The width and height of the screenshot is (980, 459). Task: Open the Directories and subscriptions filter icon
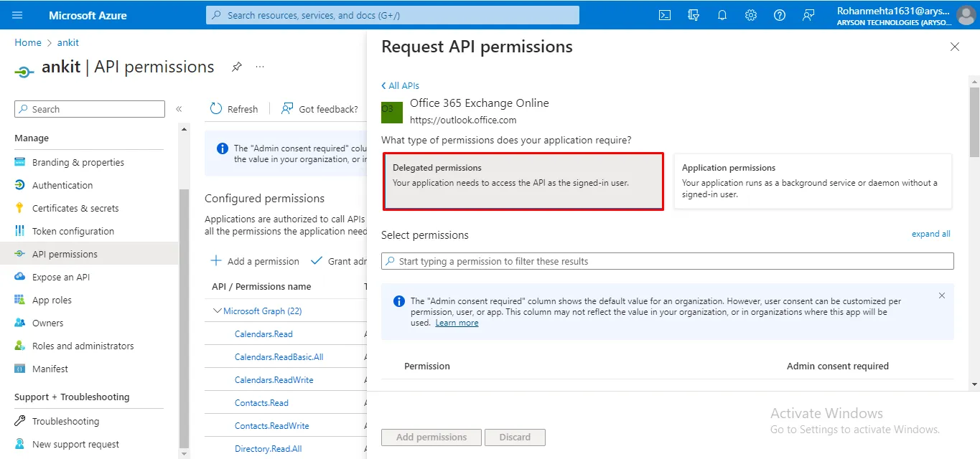694,15
